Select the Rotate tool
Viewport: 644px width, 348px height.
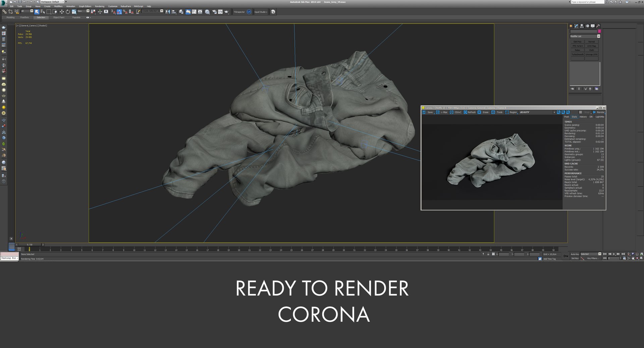68,12
